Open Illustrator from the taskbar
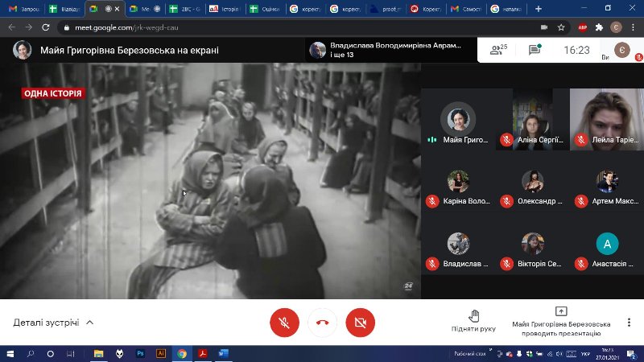 click(161, 353)
